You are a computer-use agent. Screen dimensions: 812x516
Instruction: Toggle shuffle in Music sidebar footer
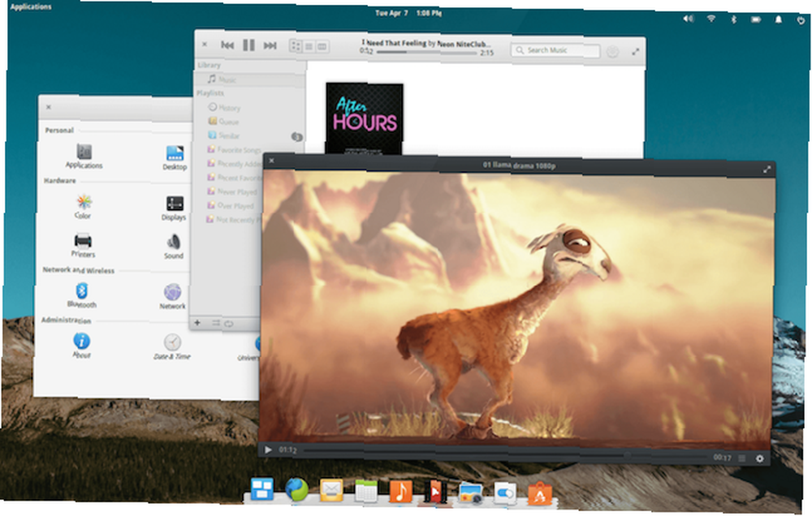215,323
